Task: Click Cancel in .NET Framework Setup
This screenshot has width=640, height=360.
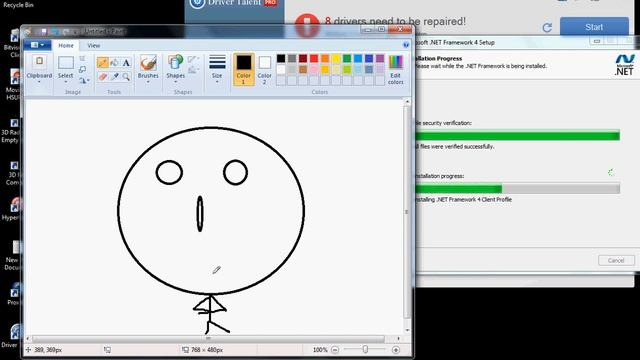Action: click(616, 260)
